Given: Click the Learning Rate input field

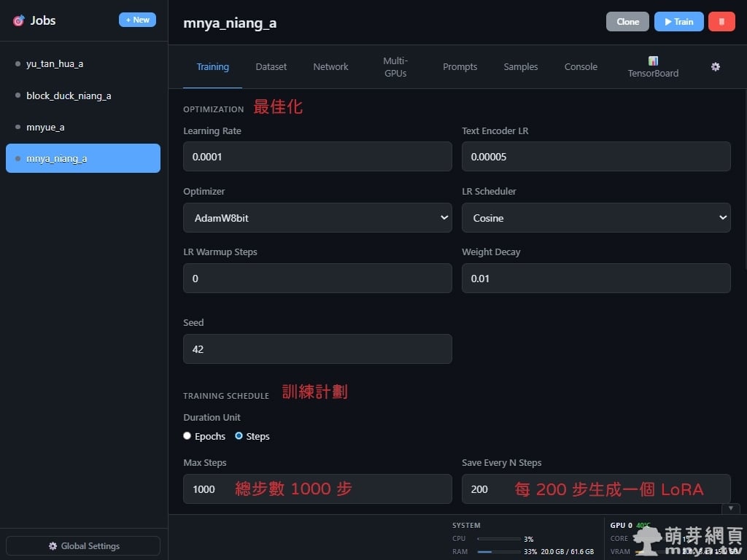Looking at the screenshot, I should coord(317,157).
